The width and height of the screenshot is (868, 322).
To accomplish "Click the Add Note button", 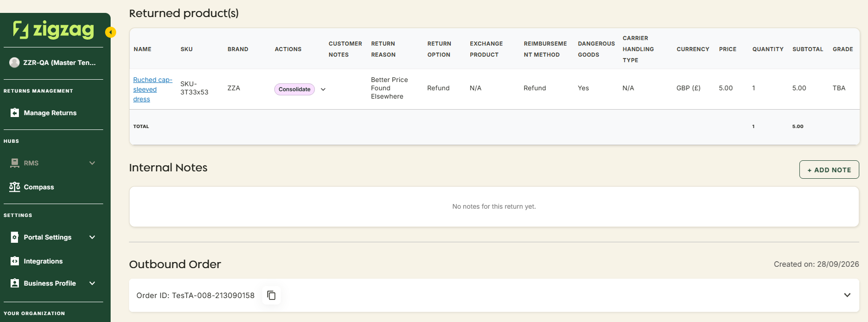I will tap(829, 170).
